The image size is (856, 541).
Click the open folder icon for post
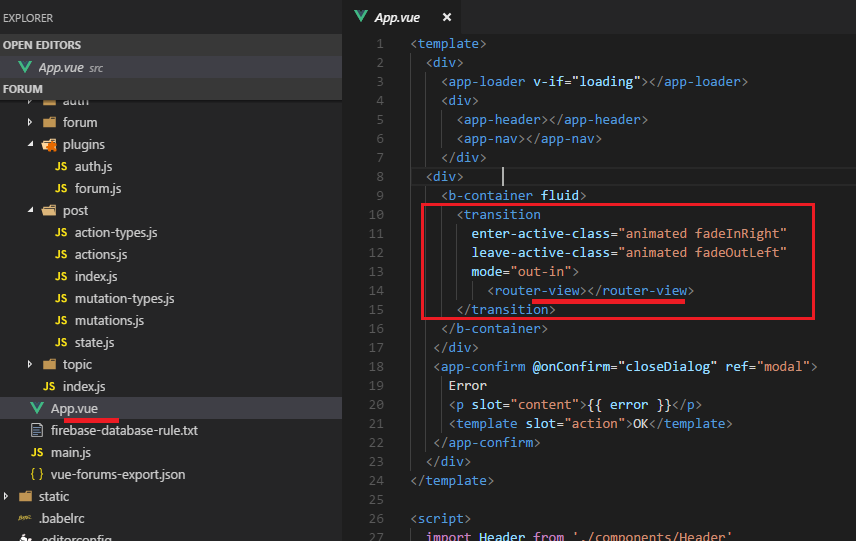[49, 210]
